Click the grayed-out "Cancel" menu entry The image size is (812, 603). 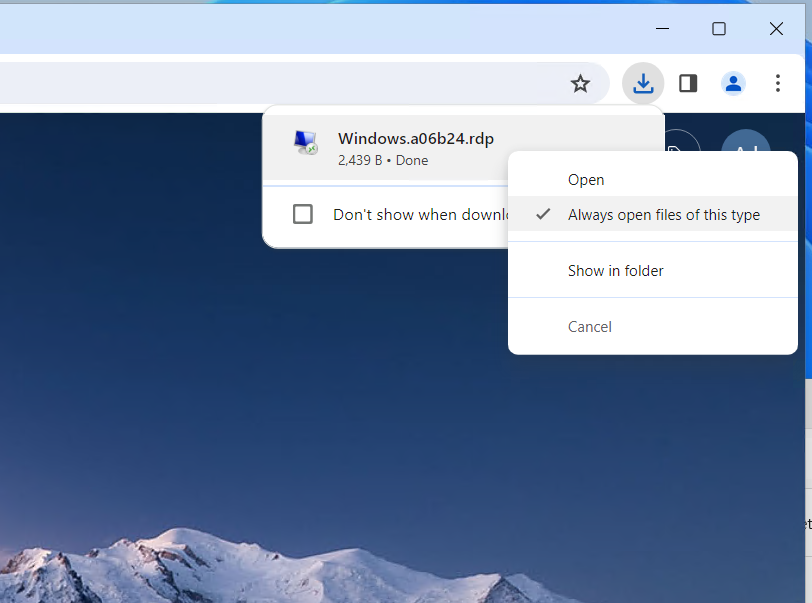tap(590, 326)
